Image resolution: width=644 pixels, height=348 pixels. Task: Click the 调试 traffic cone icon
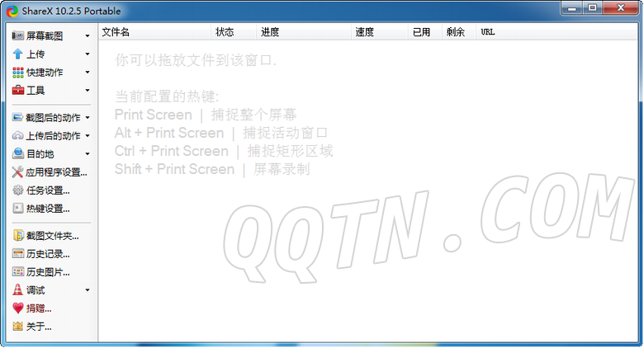17,289
